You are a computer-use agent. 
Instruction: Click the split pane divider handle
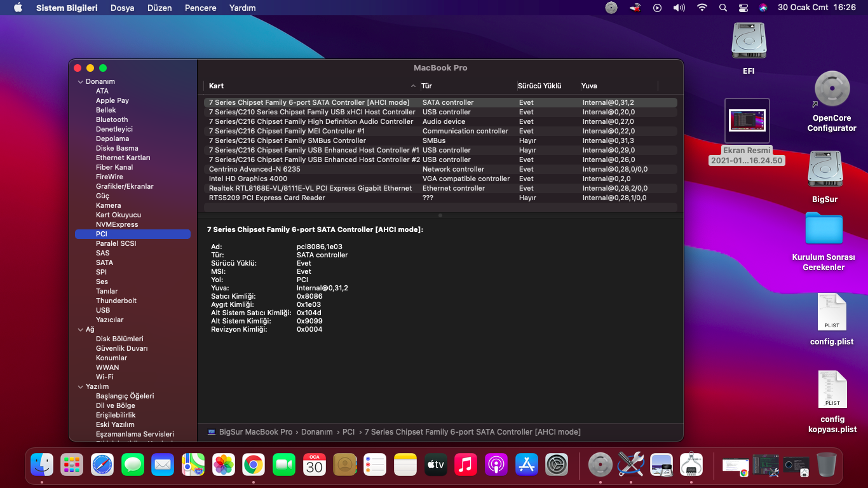[440, 215]
